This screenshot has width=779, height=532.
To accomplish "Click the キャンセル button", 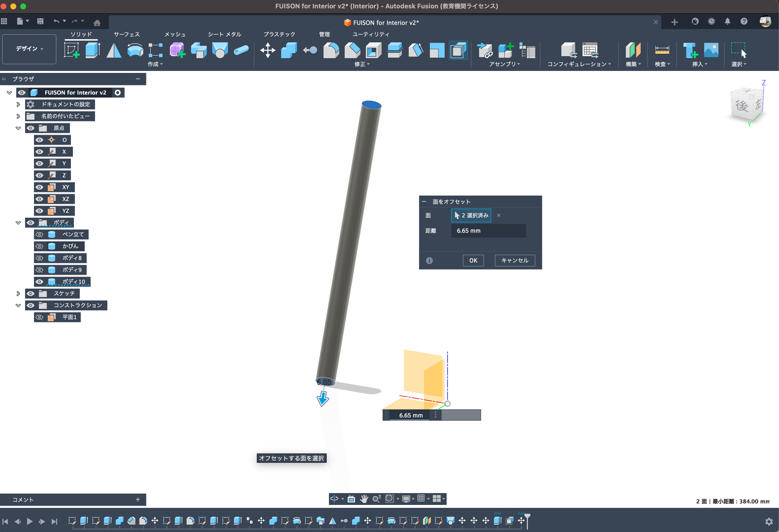I will click(x=515, y=261).
